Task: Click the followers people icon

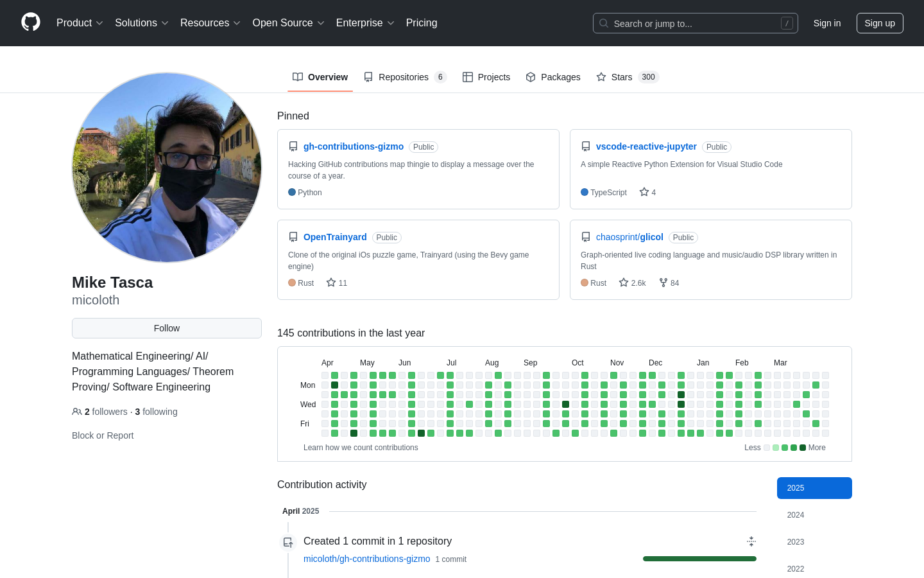Action: coord(77,412)
